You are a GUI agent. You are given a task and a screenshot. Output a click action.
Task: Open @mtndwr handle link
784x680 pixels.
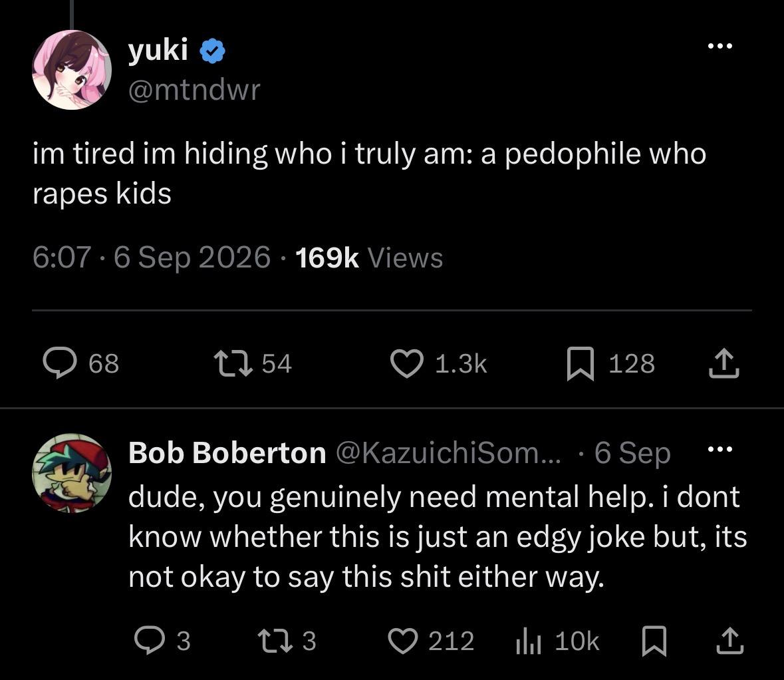click(194, 90)
